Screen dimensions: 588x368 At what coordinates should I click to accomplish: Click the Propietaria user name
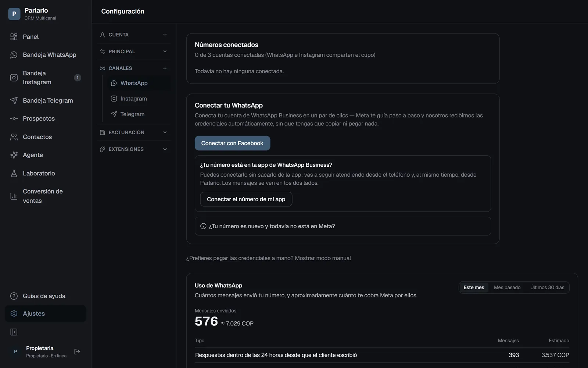[40, 348]
